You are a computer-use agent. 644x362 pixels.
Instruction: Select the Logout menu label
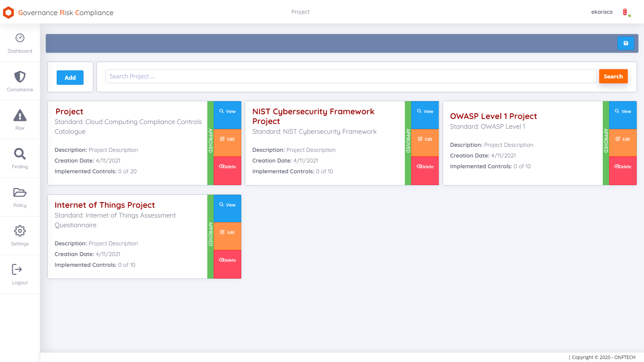20,283
